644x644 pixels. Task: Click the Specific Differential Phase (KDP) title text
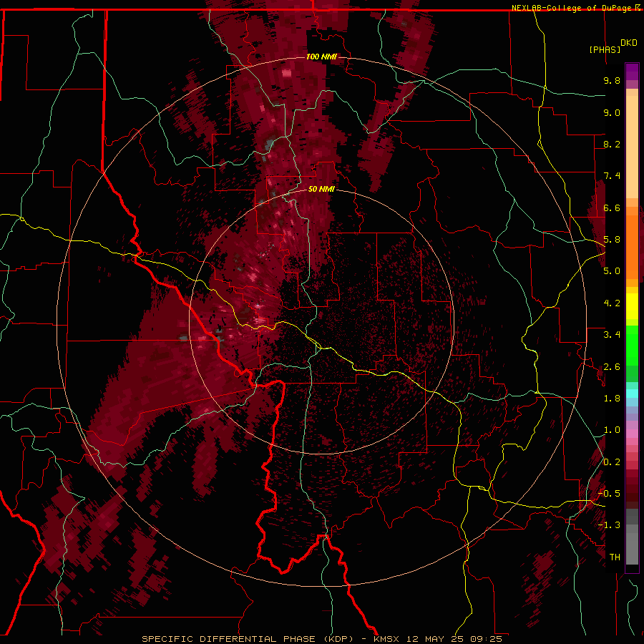[x=248, y=639]
